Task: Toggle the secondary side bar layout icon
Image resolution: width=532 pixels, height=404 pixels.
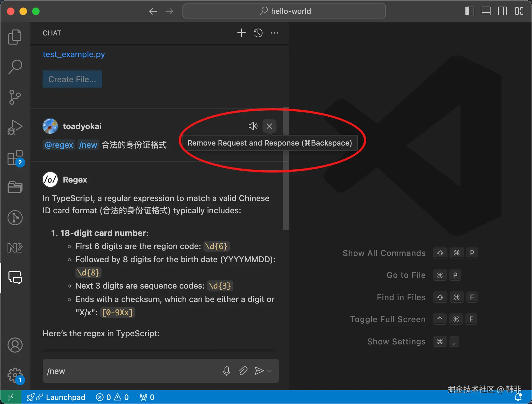Action: (x=502, y=11)
